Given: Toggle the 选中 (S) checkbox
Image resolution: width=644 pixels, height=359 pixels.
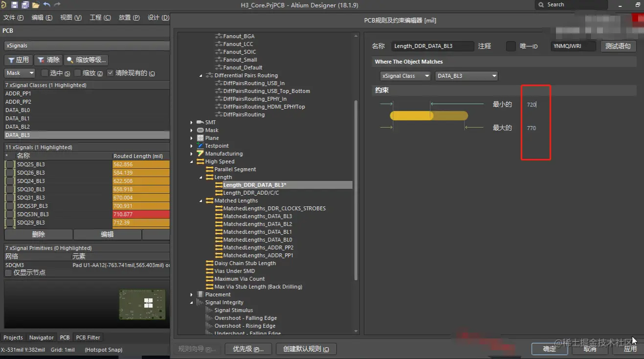Looking at the screenshot, I should [44, 73].
